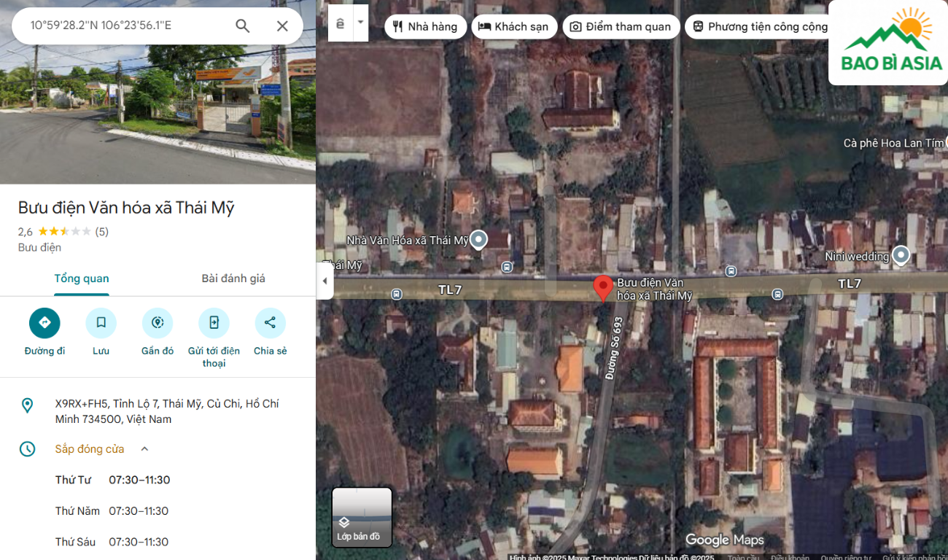The image size is (948, 560).
Task: Switch to Bài đánh giá tab
Action: coord(233,279)
